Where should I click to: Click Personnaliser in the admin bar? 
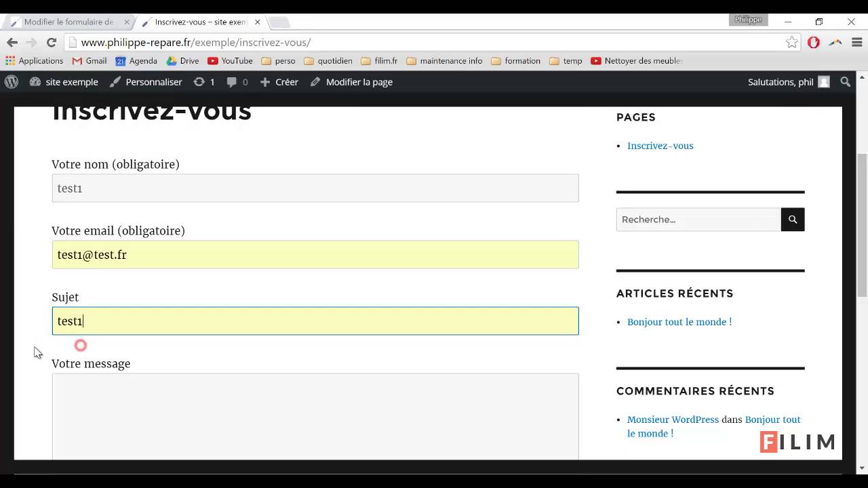tap(146, 82)
